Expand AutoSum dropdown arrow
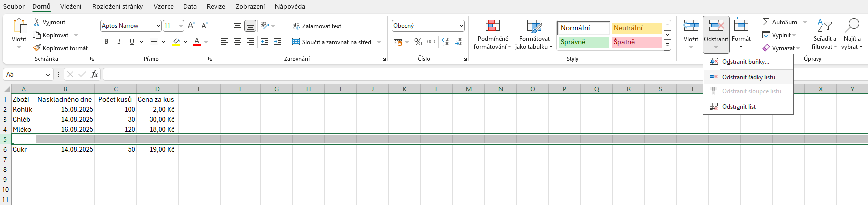Screen dimensions: 868x205 coord(805,22)
